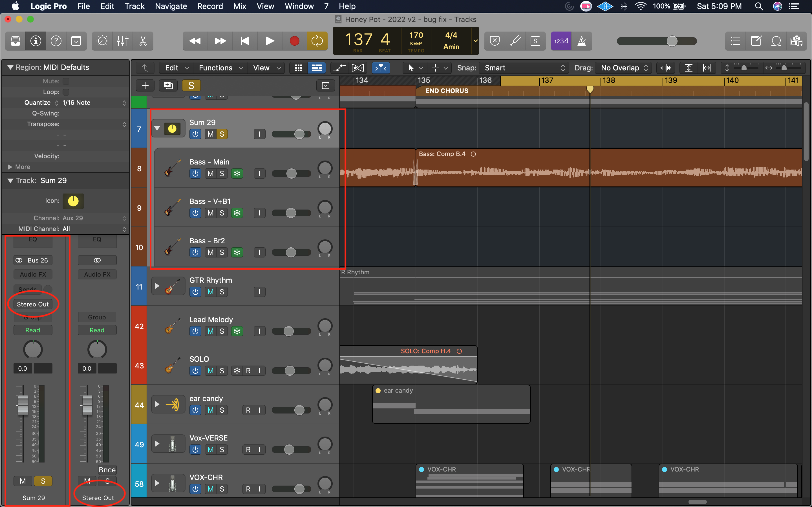
Task: Open the Smart Controls button
Action: pyautogui.click(x=102, y=41)
